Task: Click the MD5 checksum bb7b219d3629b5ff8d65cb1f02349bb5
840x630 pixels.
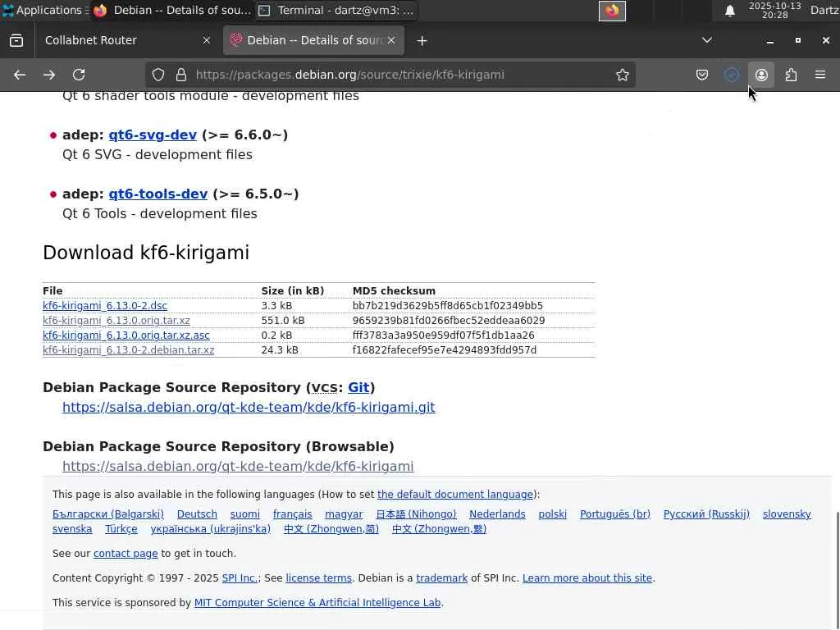Action: (x=447, y=306)
